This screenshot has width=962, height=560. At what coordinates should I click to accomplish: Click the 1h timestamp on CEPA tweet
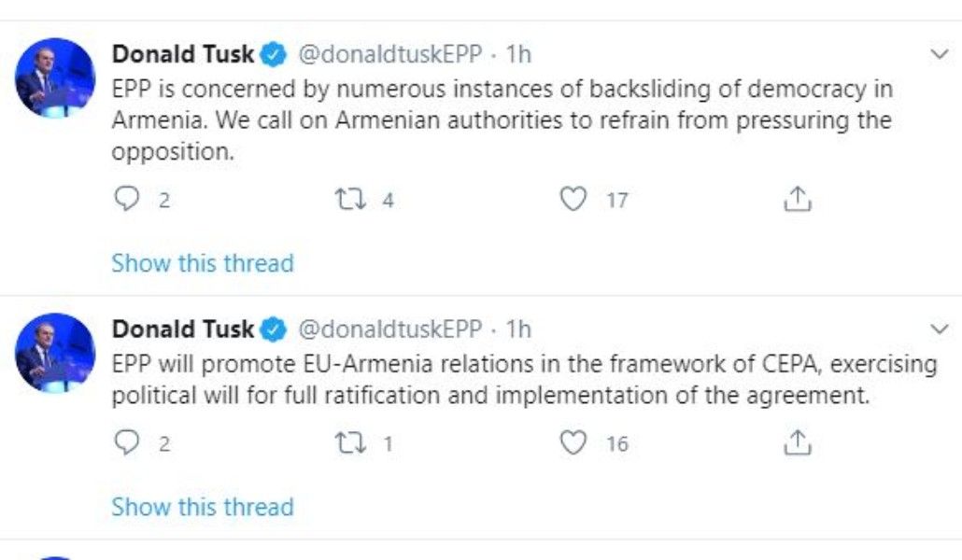[518, 329]
